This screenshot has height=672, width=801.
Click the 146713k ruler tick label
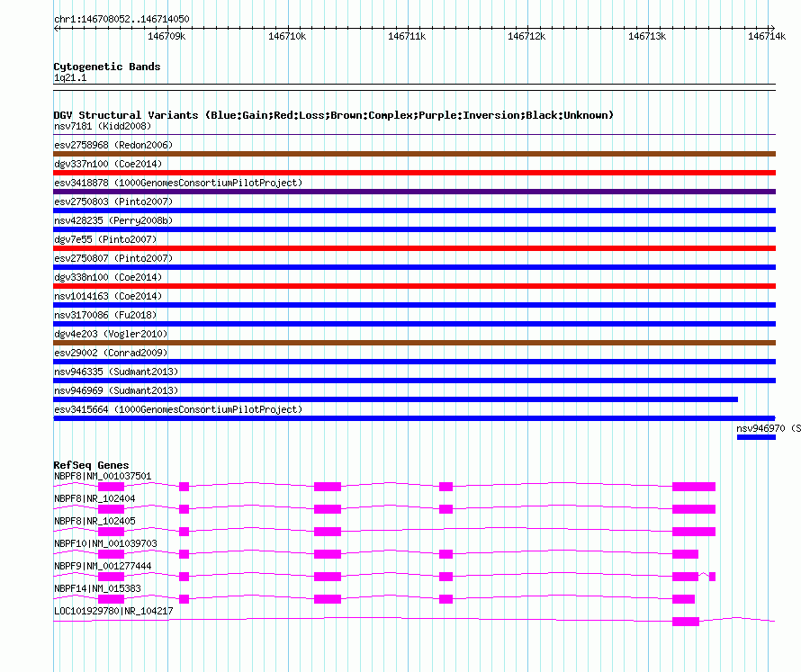click(647, 36)
